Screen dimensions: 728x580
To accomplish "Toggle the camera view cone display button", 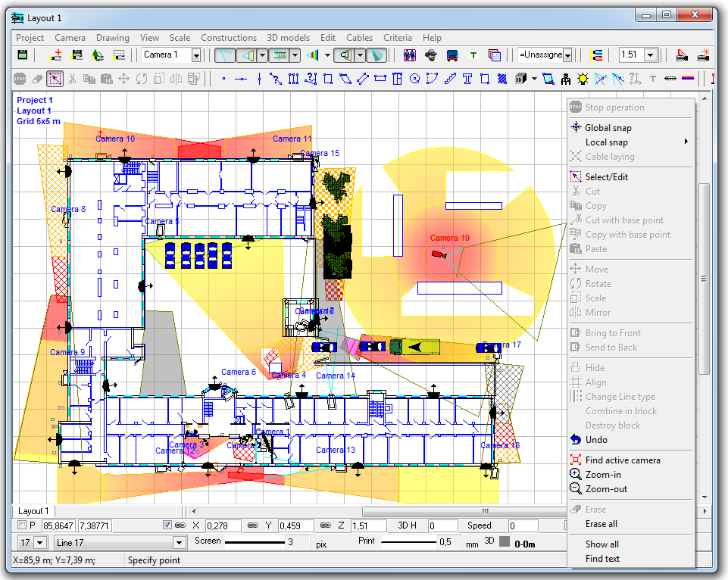I will 225,56.
